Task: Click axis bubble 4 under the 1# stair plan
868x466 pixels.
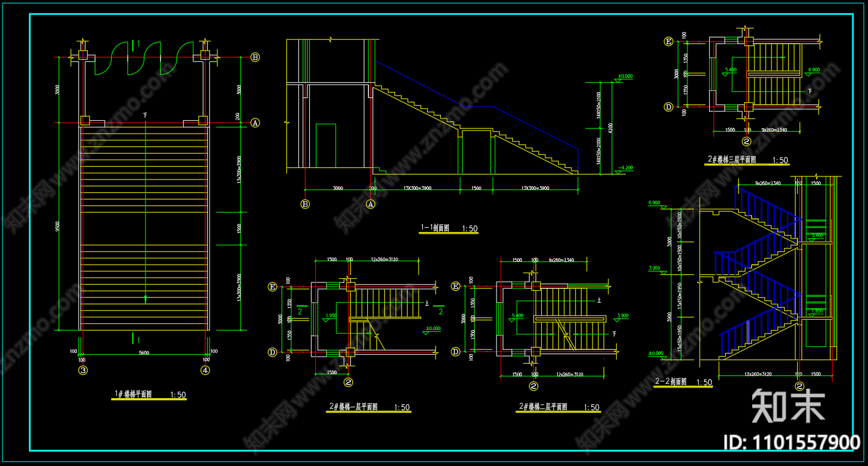Action: coord(205,370)
